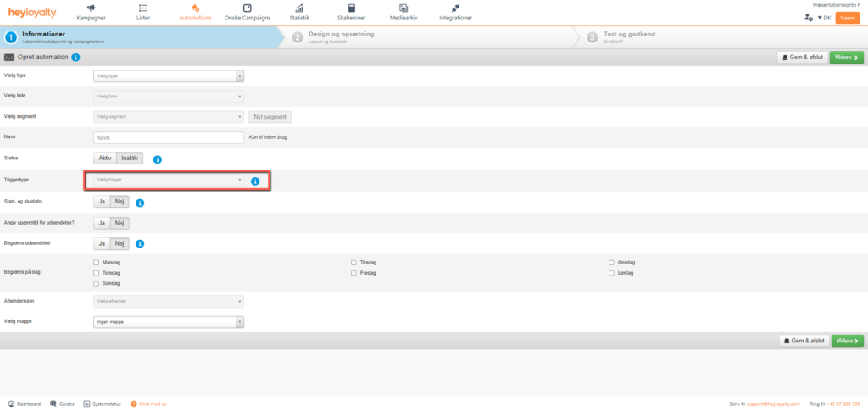The height and width of the screenshot is (412, 868).
Task: Click the Kampagner megaphone icon
Action: pyautogui.click(x=91, y=8)
